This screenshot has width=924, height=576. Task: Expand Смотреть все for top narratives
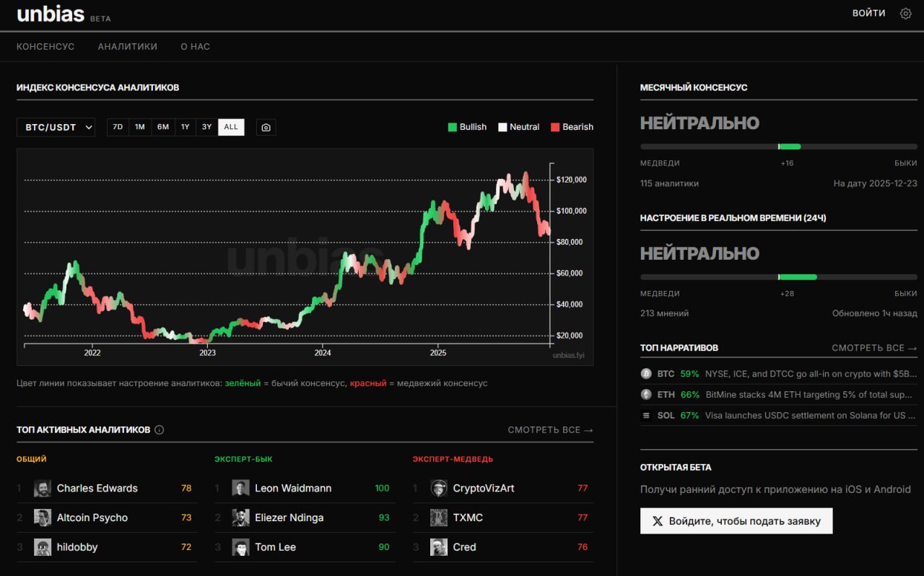874,348
